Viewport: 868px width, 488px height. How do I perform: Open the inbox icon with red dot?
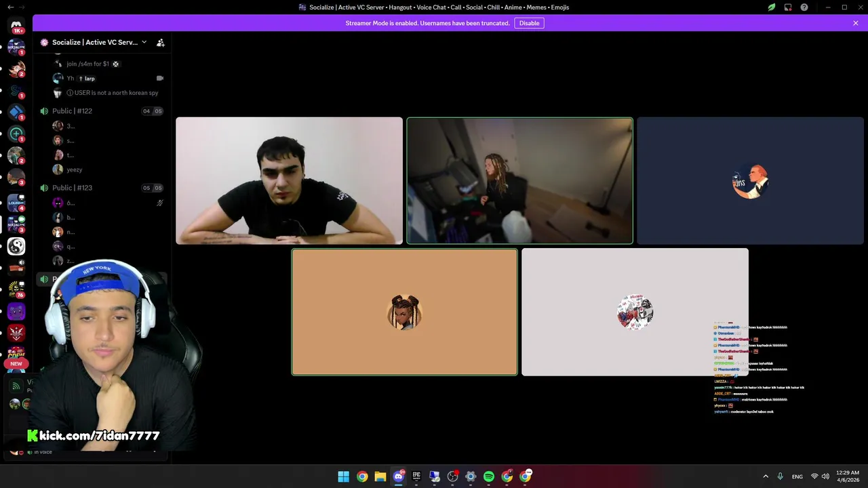(788, 7)
